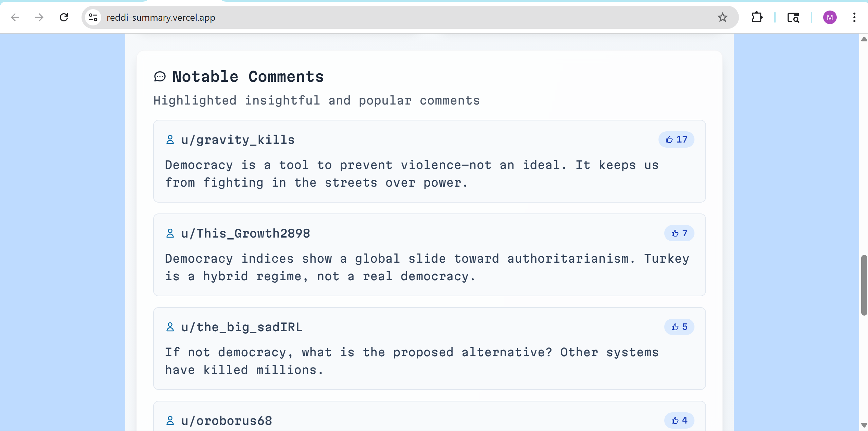The width and height of the screenshot is (868, 431).
Task: Click the 7 upvotes badge on This_Growth2898
Action: click(679, 233)
